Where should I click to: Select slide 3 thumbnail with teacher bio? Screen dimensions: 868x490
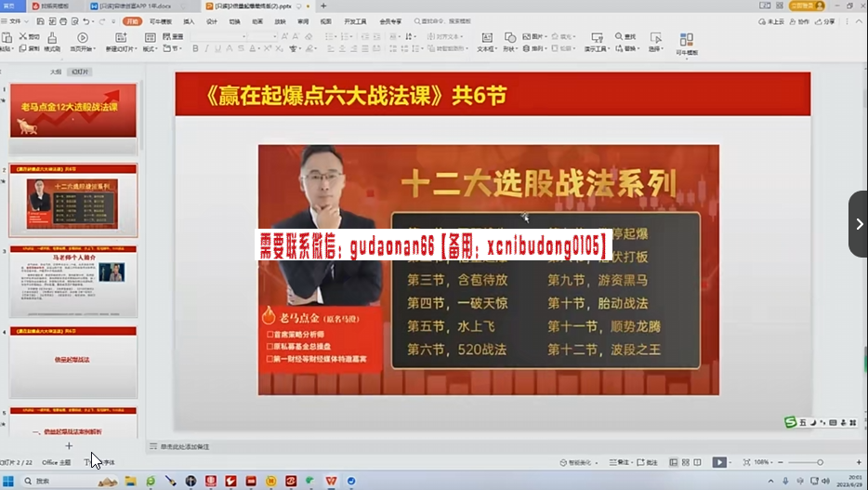coord(73,282)
